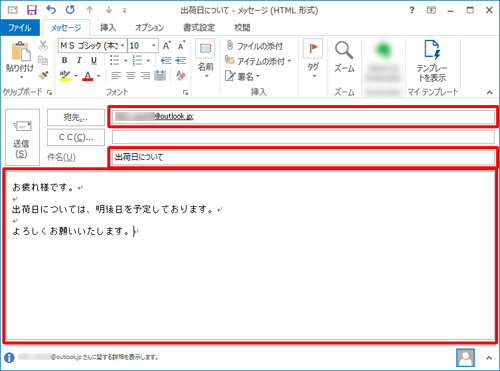Align text right
The height and width of the screenshot is (371, 500).
pyautogui.click(x=145, y=76)
